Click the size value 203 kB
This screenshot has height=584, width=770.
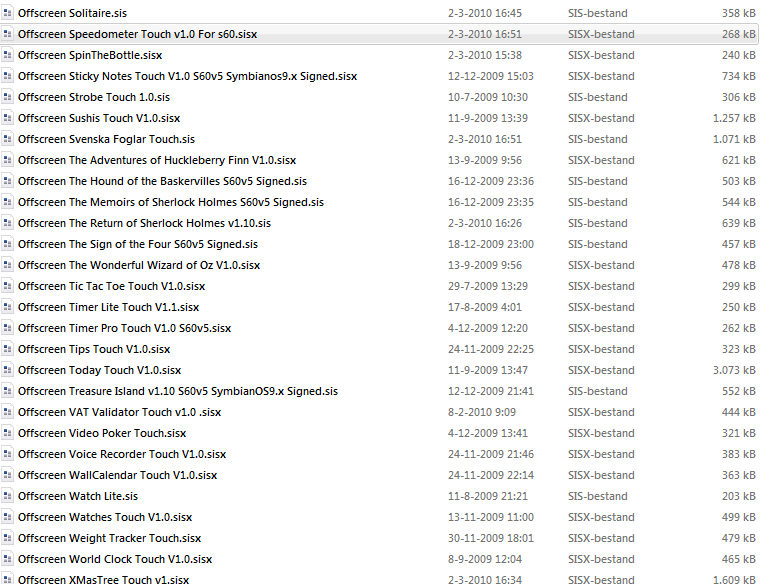point(739,497)
